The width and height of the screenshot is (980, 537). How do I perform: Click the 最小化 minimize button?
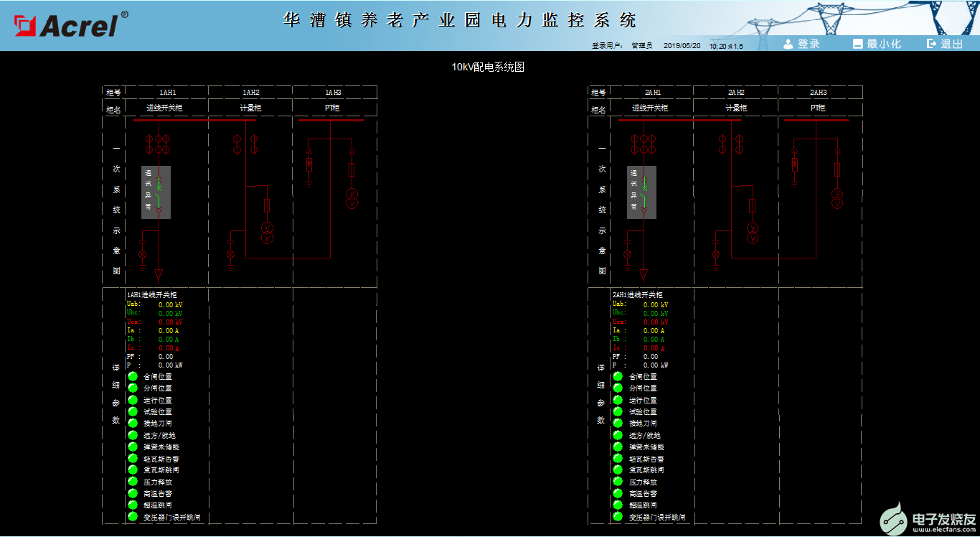[877, 44]
